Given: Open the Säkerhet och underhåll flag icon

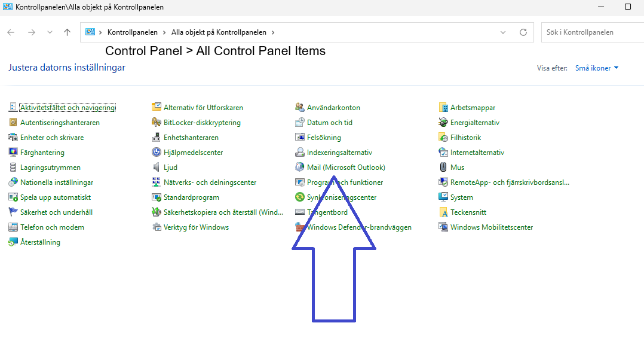Looking at the screenshot, I should click(13, 212).
